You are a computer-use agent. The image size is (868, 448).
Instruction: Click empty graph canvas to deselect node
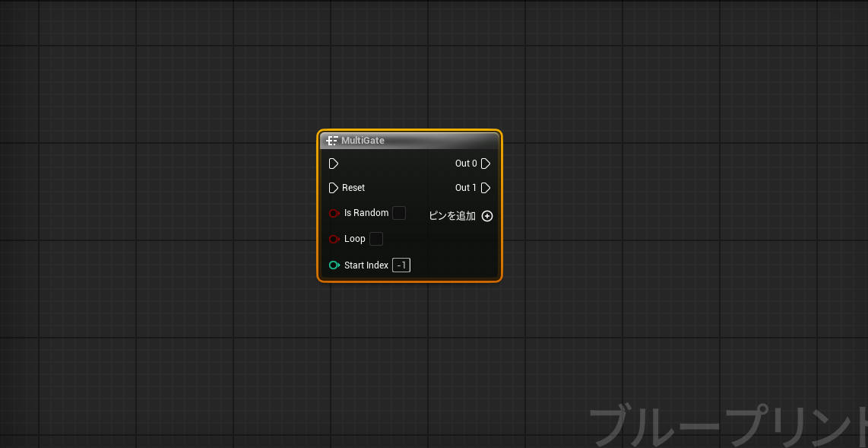point(152,342)
